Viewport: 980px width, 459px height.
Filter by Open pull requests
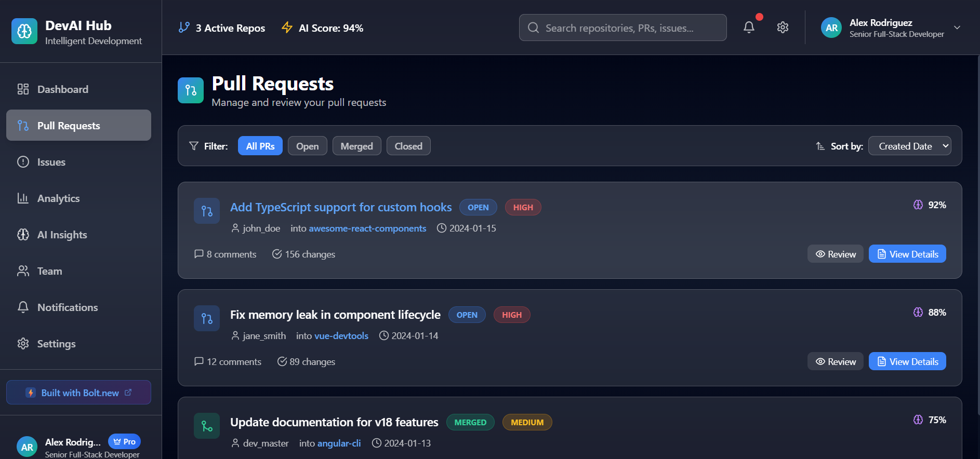point(307,146)
